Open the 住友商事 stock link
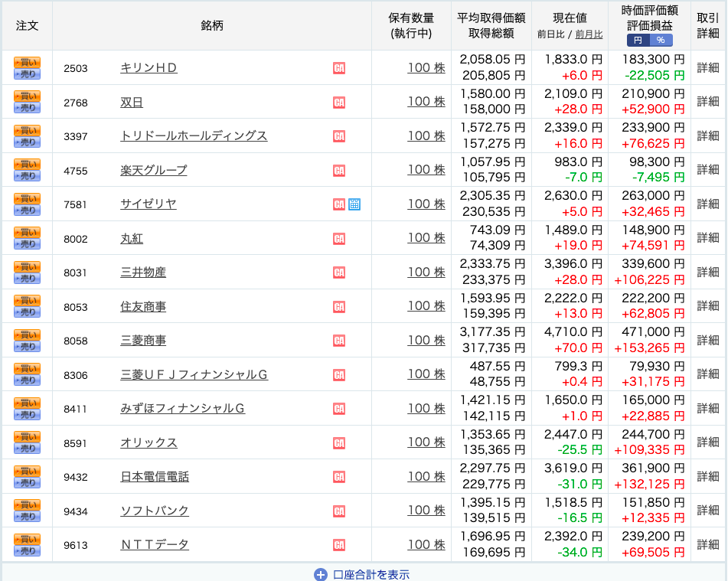 pos(143,306)
